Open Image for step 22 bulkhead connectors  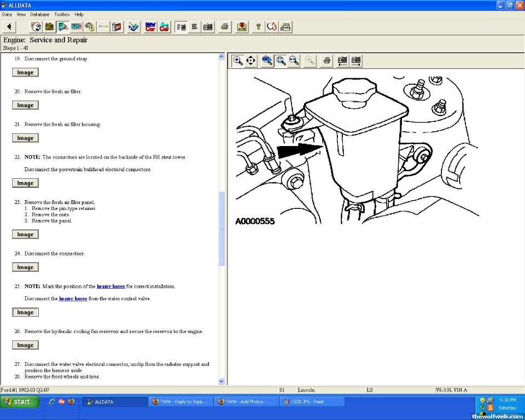pyautogui.click(x=25, y=183)
